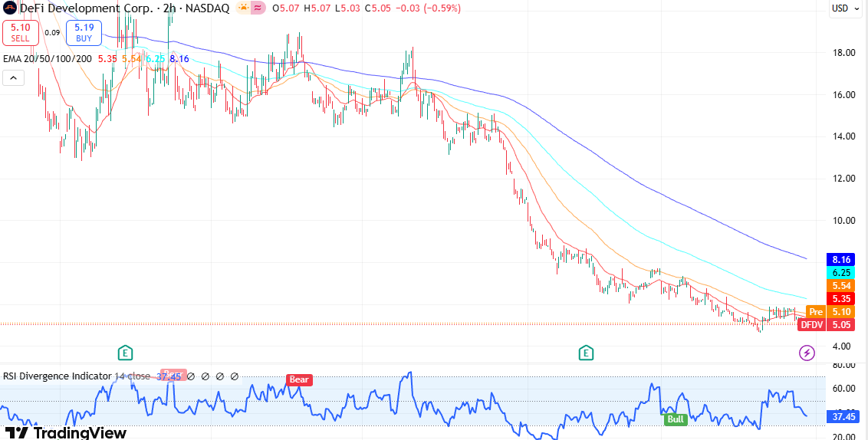The image size is (868, 440).
Task: Click the DeFi Development Corp. logo icon
Action: [x=9, y=8]
